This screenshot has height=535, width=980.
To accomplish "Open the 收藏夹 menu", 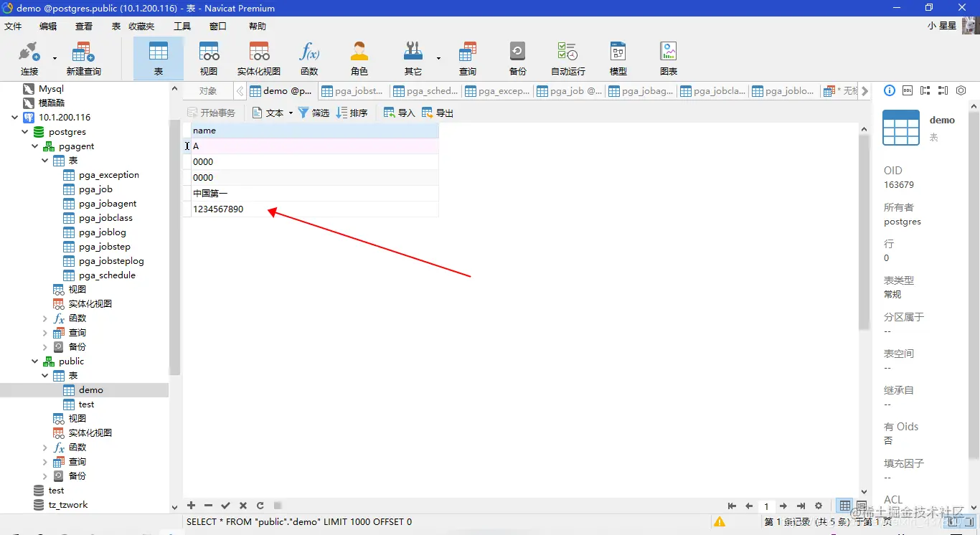I will [141, 26].
